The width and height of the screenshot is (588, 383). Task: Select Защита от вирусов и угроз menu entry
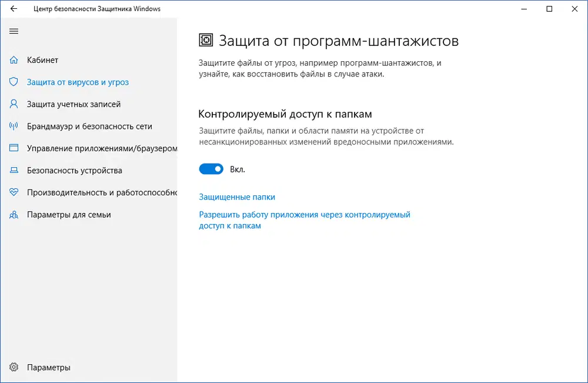coord(77,82)
